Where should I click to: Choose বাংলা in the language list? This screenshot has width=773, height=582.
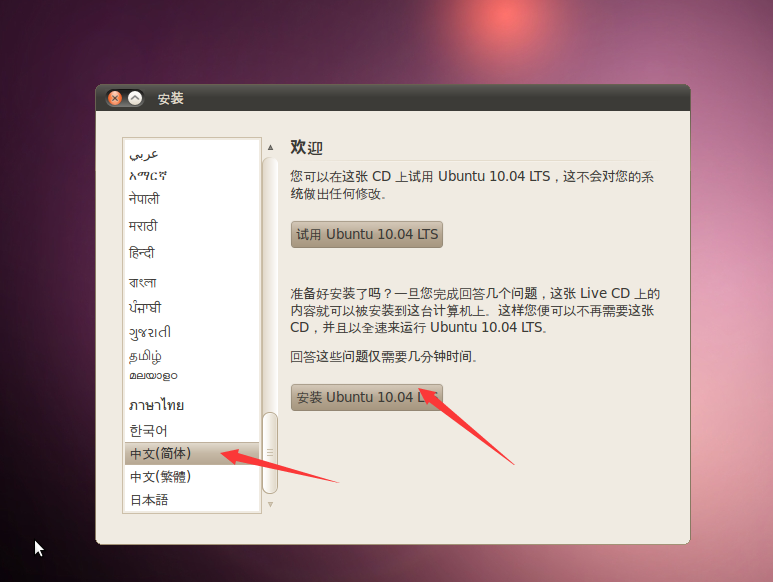pyautogui.click(x=192, y=282)
